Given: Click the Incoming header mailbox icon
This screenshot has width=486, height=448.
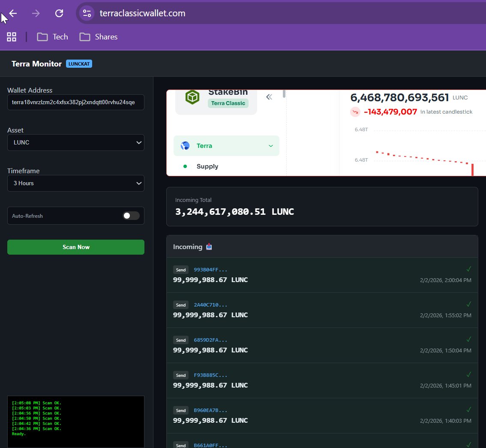Looking at the screenshot, I should point(209,247).
